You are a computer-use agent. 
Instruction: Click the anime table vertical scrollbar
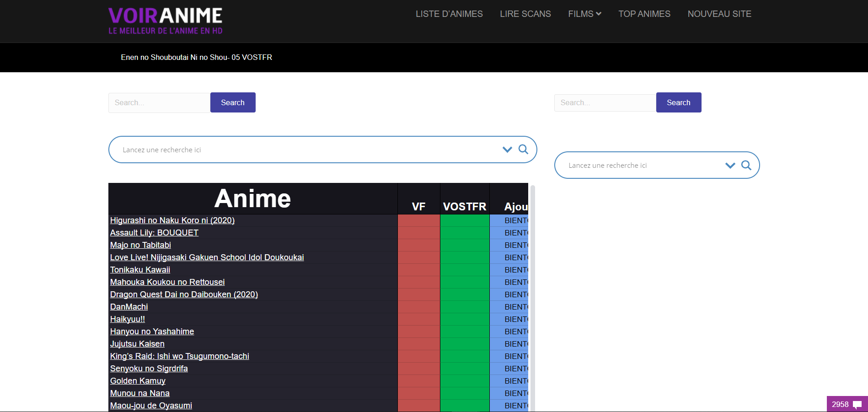click(x=532, y=297)
